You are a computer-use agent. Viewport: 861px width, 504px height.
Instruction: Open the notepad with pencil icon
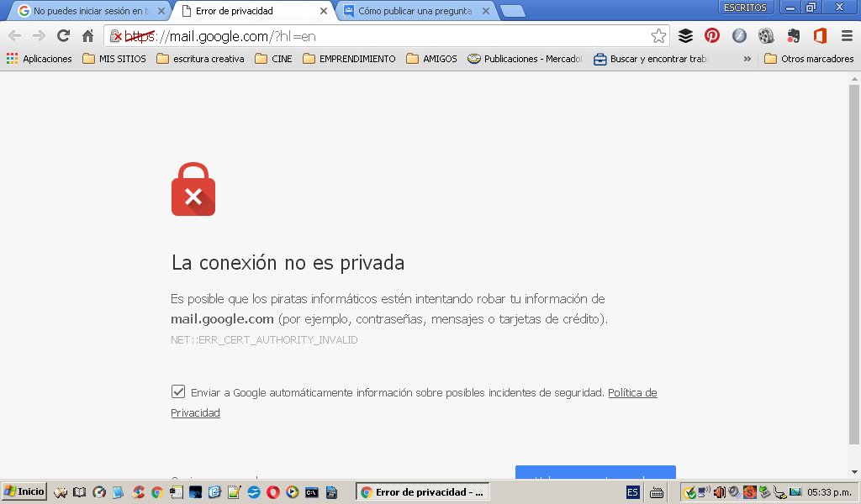coord(235,492)
